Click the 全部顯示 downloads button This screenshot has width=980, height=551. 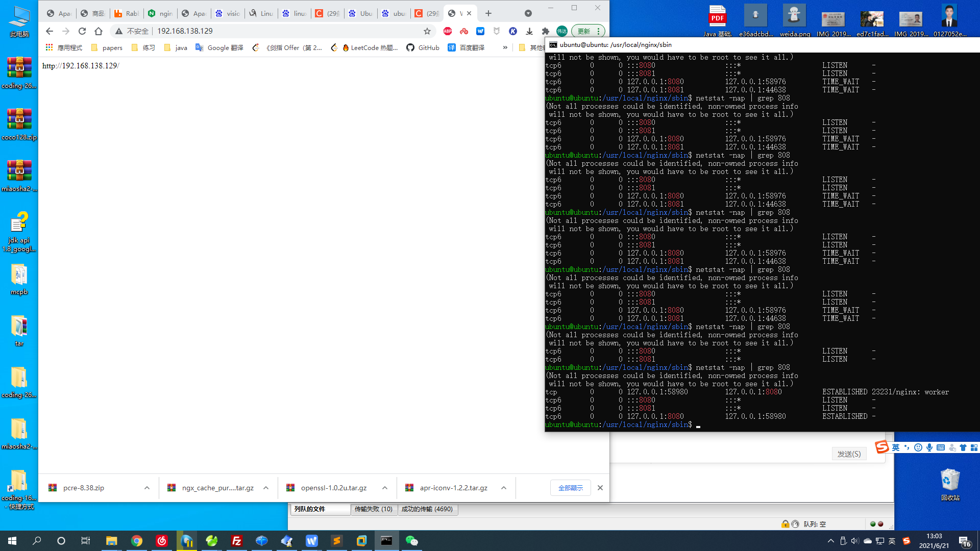click(570, 488)
